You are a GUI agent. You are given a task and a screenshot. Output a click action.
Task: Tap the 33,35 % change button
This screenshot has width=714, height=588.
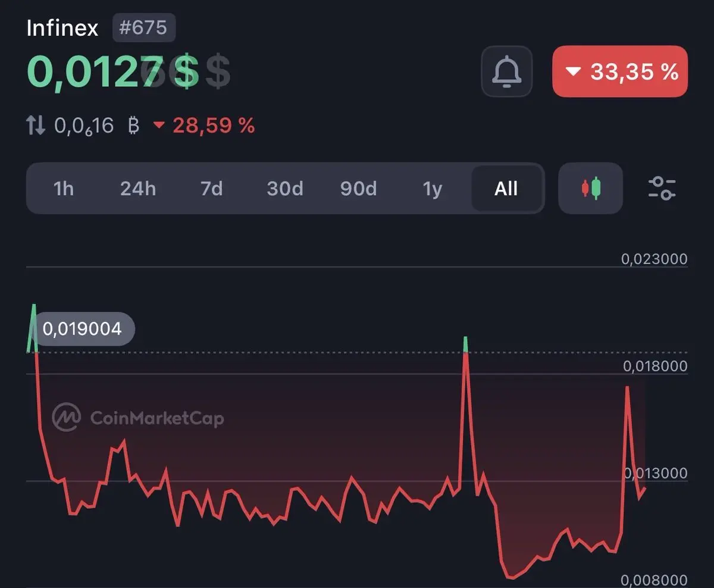620,71
